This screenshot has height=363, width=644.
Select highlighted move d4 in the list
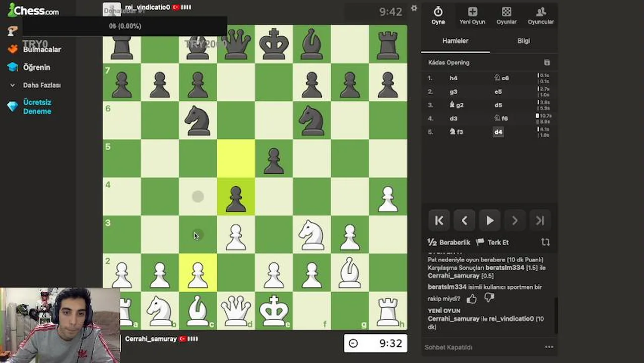[x=498, y=132]
